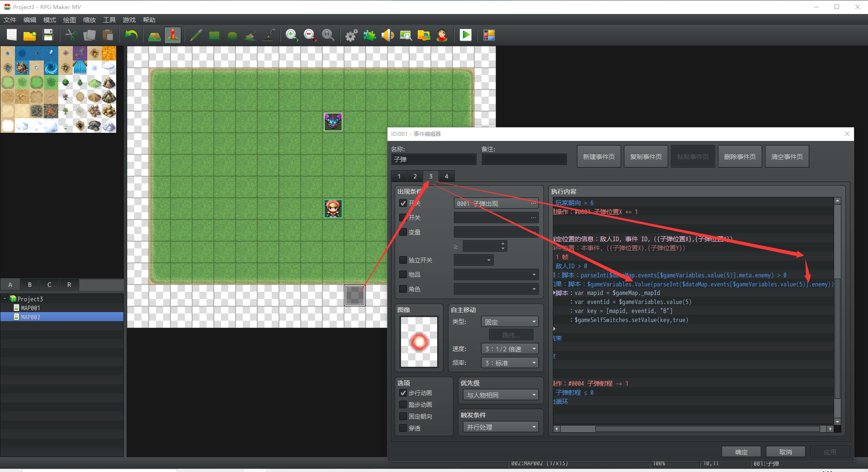Enable the 穿透 option checkbox

coord(403,428)
